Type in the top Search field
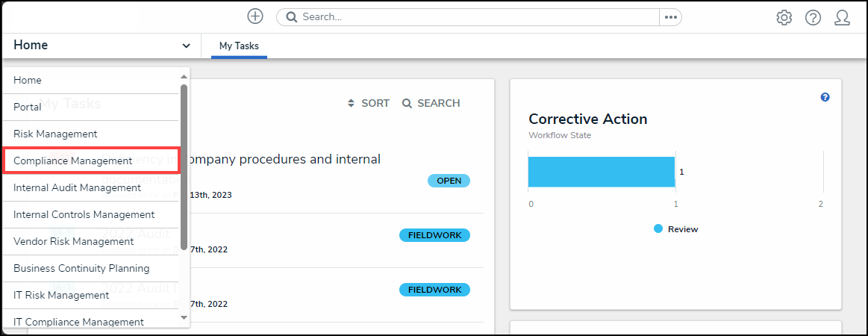Image resolution: width=868 pixels, height=336 pixels. [478, 17]
